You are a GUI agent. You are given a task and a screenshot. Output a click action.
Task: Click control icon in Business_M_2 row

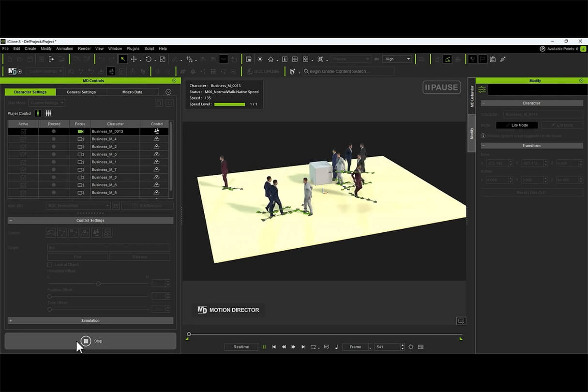pos(156,147)
